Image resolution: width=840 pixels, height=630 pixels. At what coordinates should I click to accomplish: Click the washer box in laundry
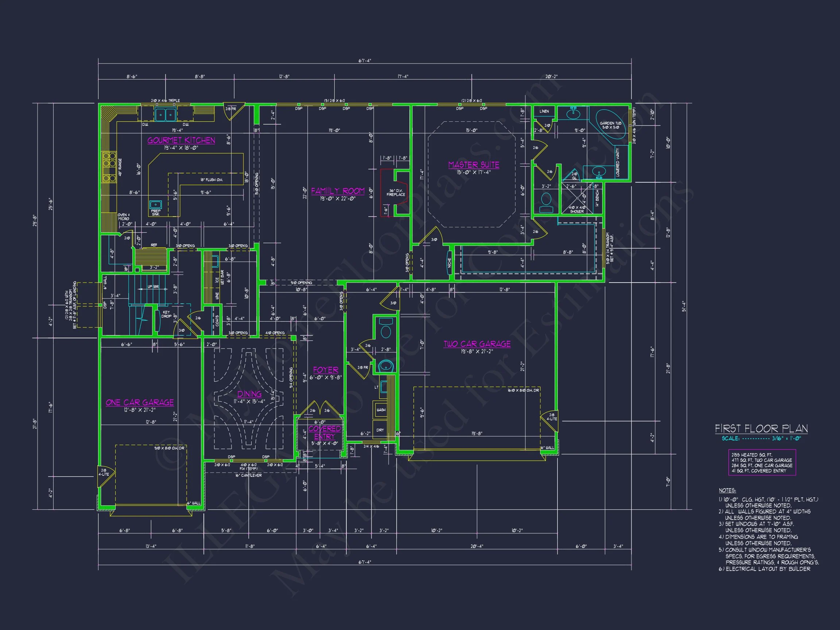[x=381, y=410]
